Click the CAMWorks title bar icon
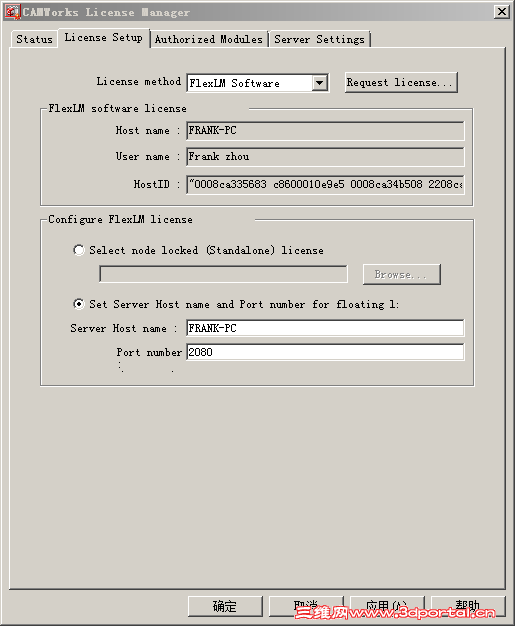Viewport: 515px width, 626px height. (x=12, y=12)
